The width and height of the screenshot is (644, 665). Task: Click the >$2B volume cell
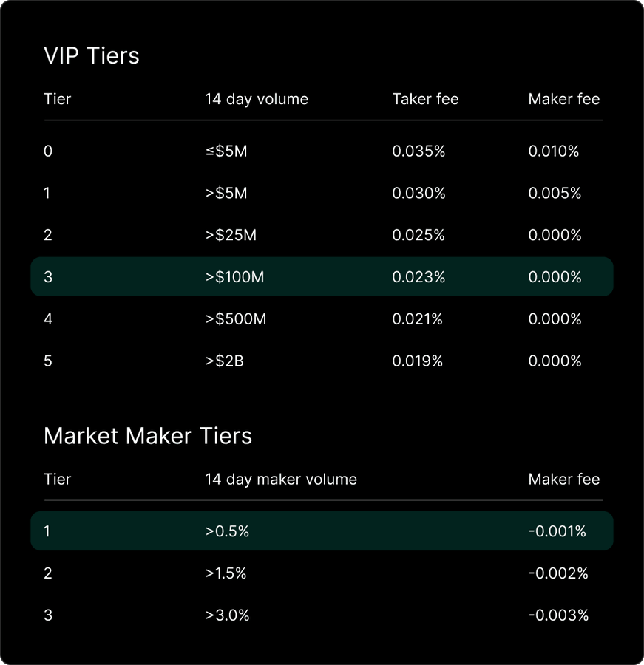click(x=224, y=361)
